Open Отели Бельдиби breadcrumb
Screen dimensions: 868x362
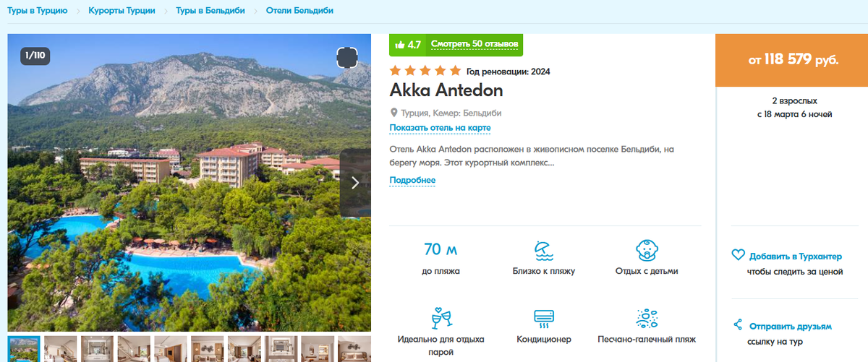pos(300,11)
